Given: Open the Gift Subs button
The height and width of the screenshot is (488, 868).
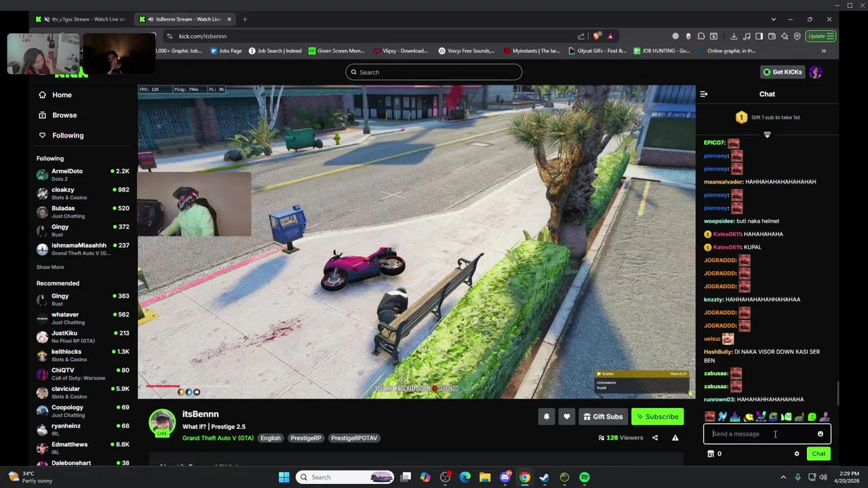Looking at the screenshot, I should tap(603, 417).
